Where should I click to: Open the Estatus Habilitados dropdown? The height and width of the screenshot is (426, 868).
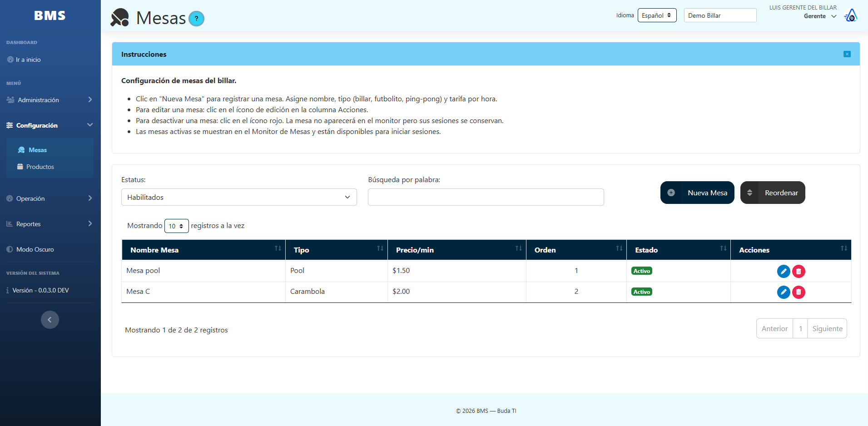(239, 197)
